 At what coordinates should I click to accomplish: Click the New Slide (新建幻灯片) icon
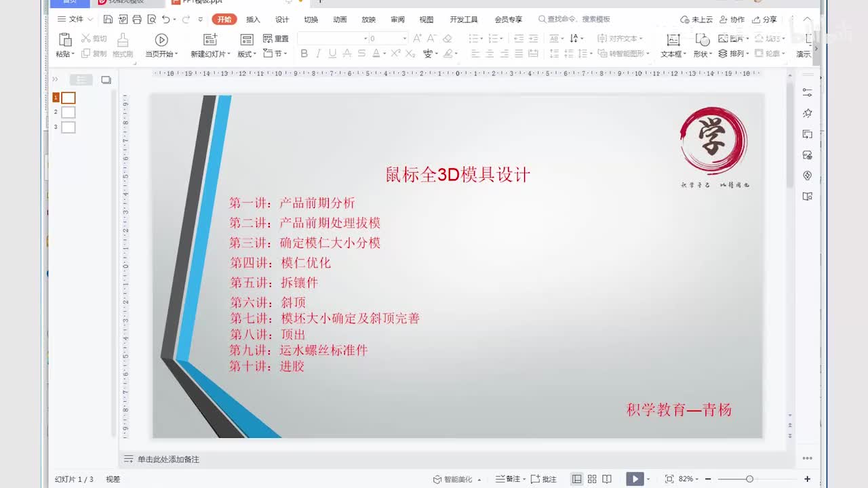(x=210, y=39)
